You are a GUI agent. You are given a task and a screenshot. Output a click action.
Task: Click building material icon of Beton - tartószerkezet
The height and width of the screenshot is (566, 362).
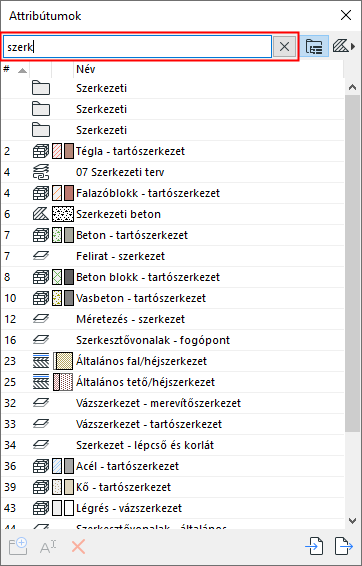click(x=40, y=235)
